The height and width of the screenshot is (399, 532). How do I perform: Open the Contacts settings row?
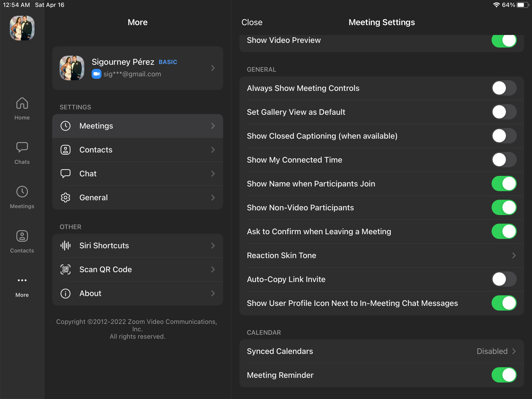pos(137,150)
